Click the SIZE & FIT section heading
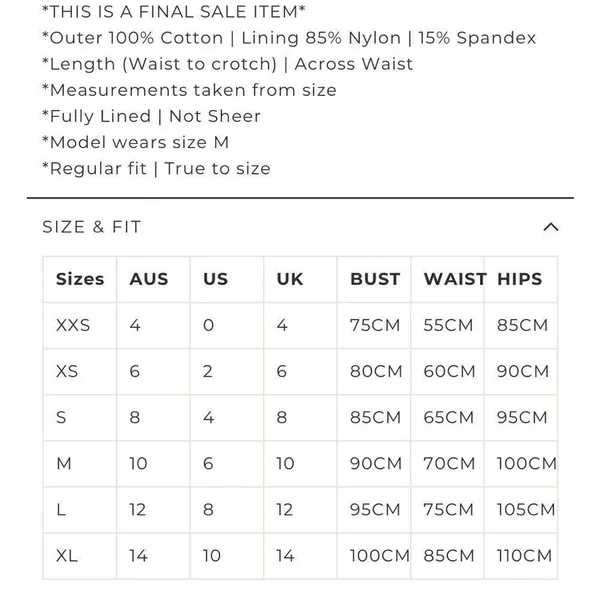The height and width of the screenshot is (600, 600). 92,227
